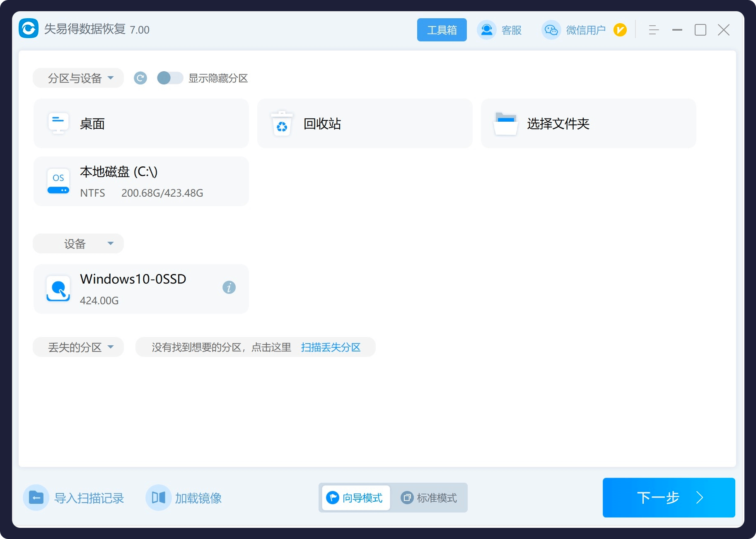Viewport: 756px width, 539px height.
Task: Open the 工具箱 toolbox
Action: pos(442,30)
